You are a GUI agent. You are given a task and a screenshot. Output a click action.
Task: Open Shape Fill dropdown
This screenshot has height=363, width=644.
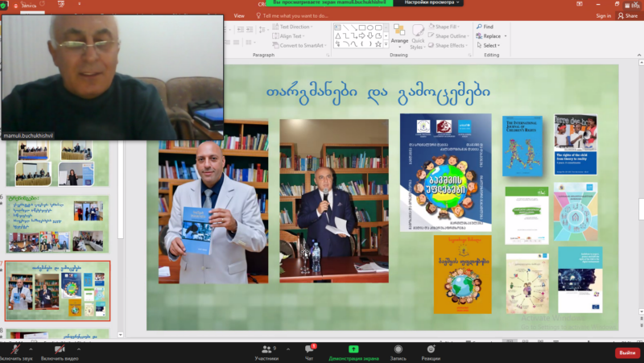click(444, 27)
